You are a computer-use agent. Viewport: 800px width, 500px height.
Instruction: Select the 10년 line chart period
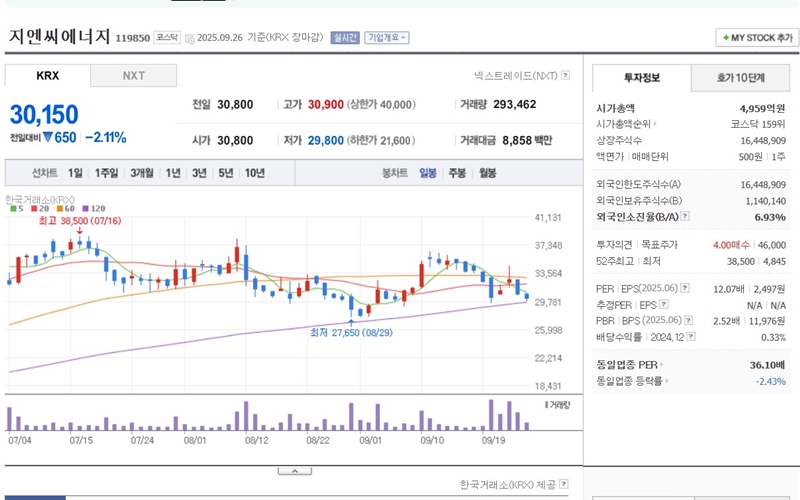[x=255, y=173]
